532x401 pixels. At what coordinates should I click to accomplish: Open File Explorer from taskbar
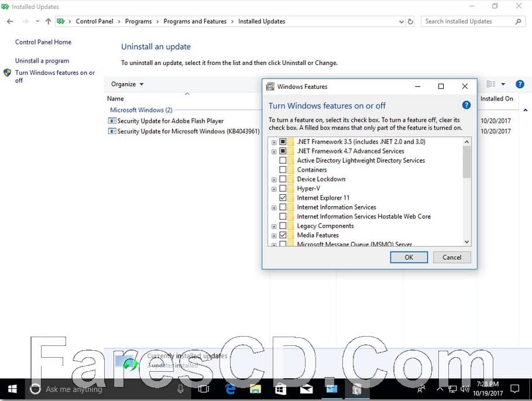[255, 389]
